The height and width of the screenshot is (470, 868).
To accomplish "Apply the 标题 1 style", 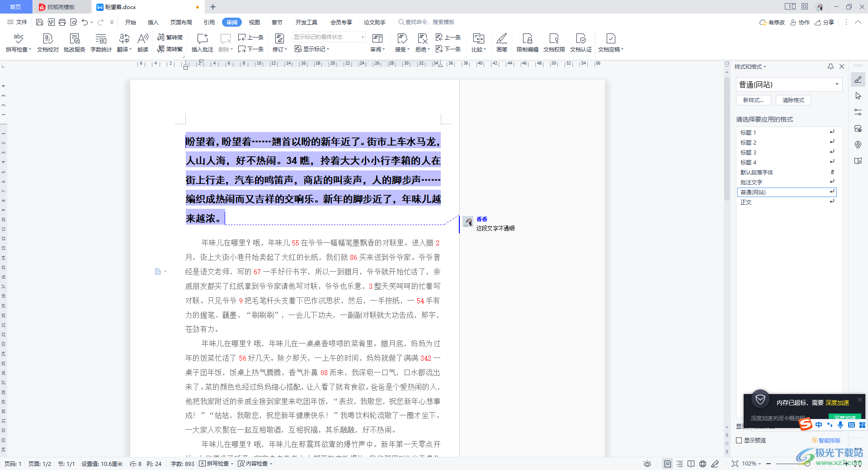I will [787, 132].
